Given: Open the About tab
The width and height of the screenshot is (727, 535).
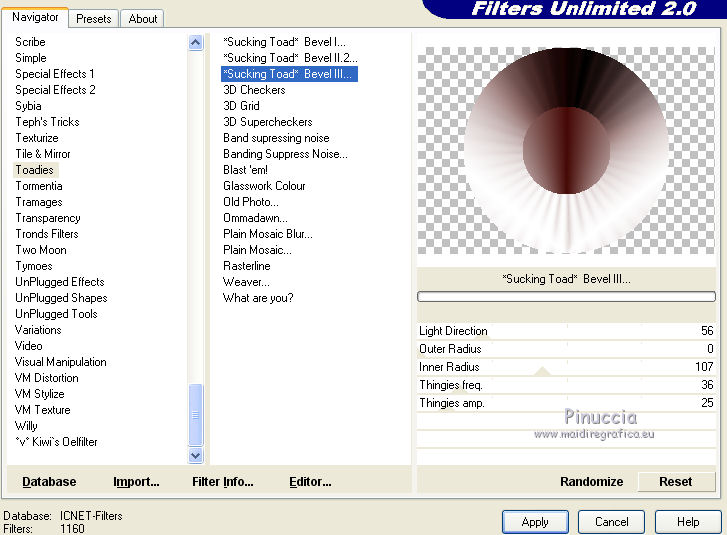Looking at the screenshot, I should [x=142, y=19].
